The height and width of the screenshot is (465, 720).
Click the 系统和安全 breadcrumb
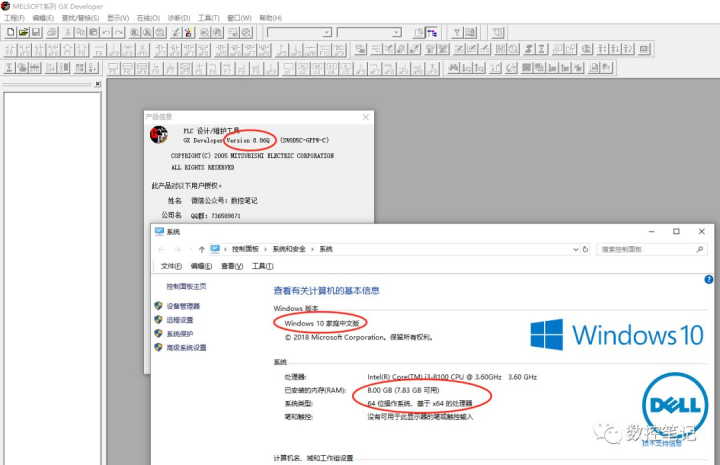(289, 249)
